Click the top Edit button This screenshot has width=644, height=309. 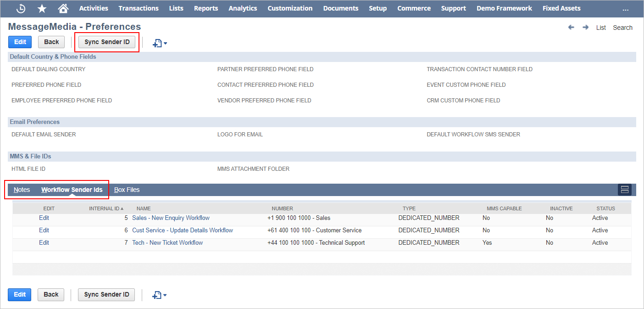20,42
